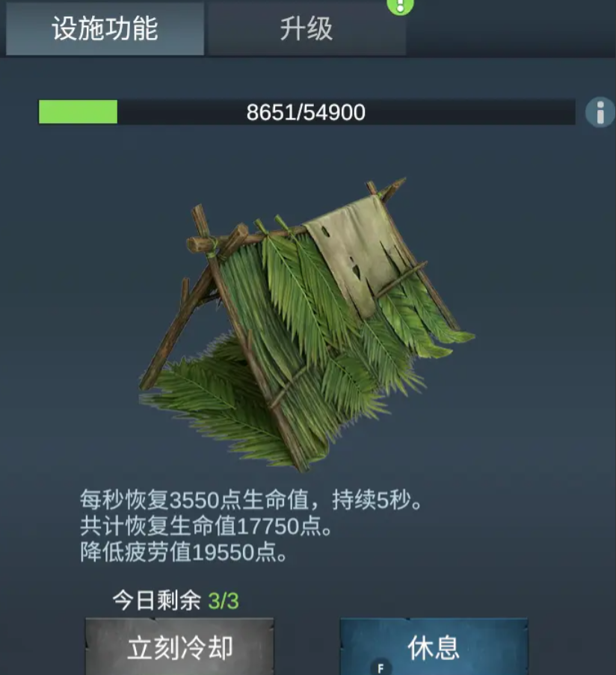Select the leaf shelter tent image

[x=307, y=325]
